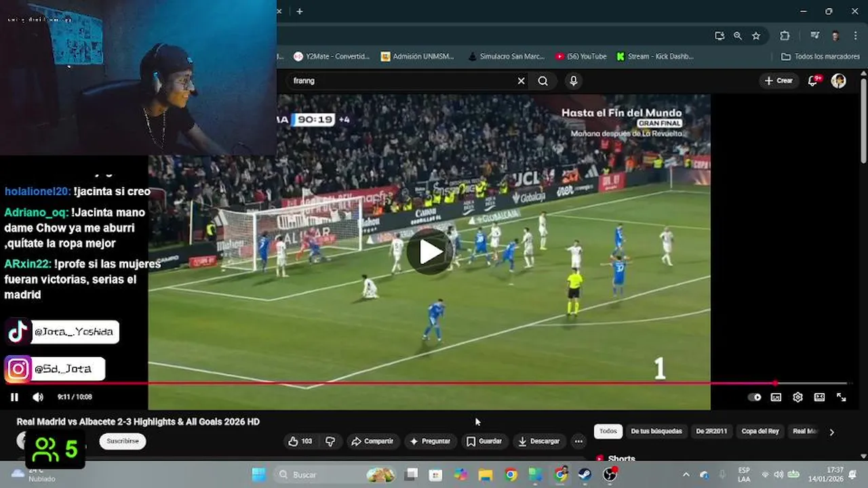Open OBS Studio from the taskbar
Viewport: 868px width, 488px height.
coord(610,474)
